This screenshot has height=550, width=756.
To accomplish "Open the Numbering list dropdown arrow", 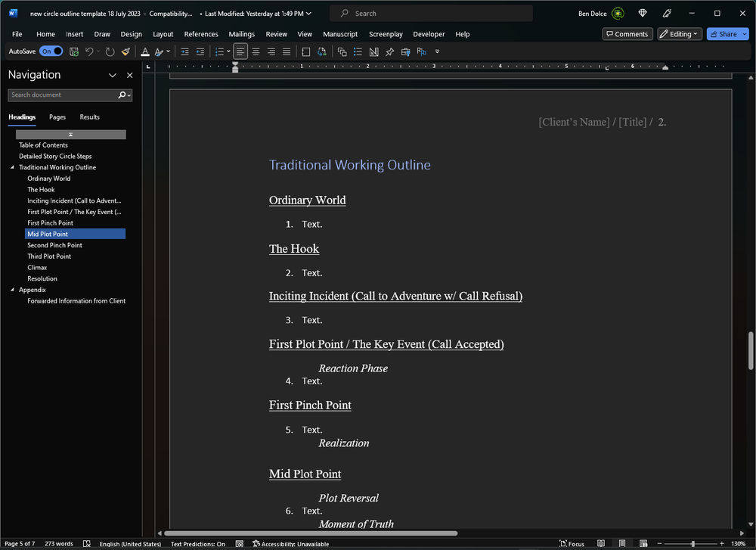I will (229, 51).
